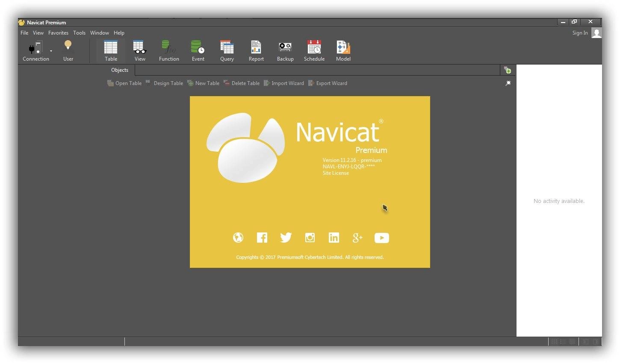Toggle right pane visibility in status bar
This screenshot has width=620, height=364.
point(595,341)
